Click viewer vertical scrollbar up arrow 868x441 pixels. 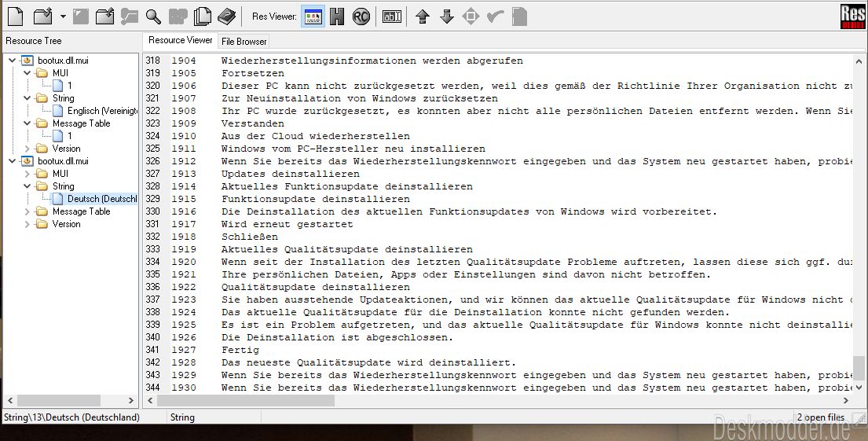pyautogui.click(x=859, y=61)
